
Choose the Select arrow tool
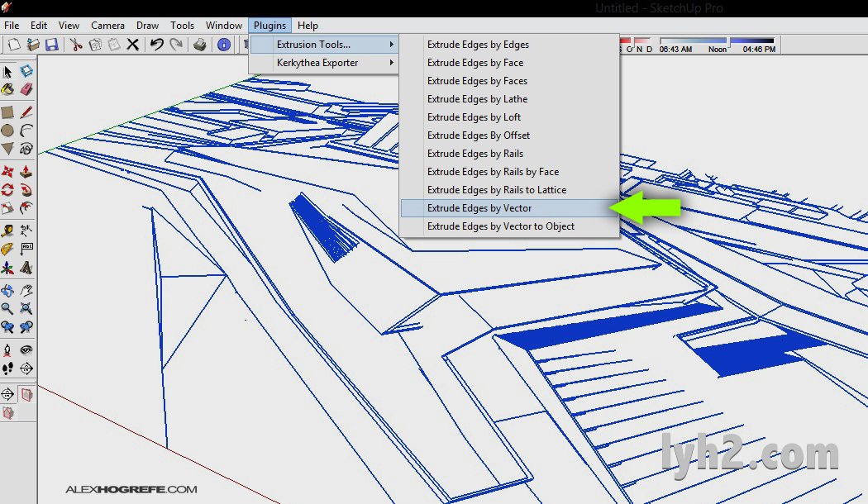(x=7, y=71)
